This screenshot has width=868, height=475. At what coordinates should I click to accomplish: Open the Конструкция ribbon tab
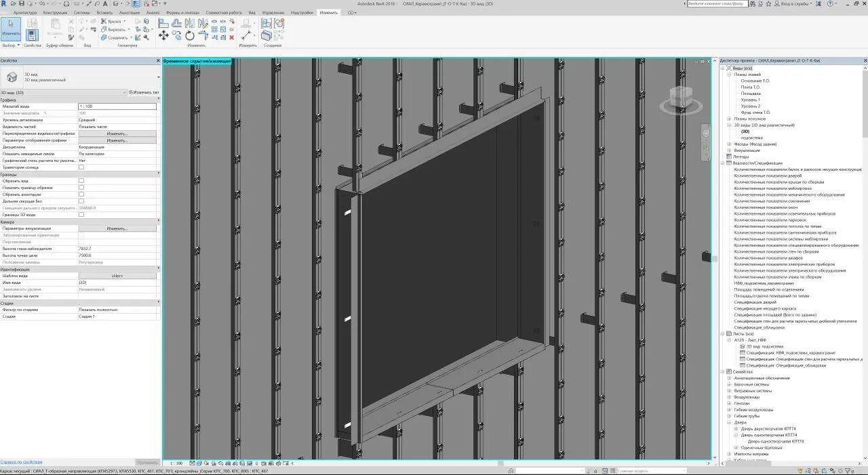click(x=55, y=13)
